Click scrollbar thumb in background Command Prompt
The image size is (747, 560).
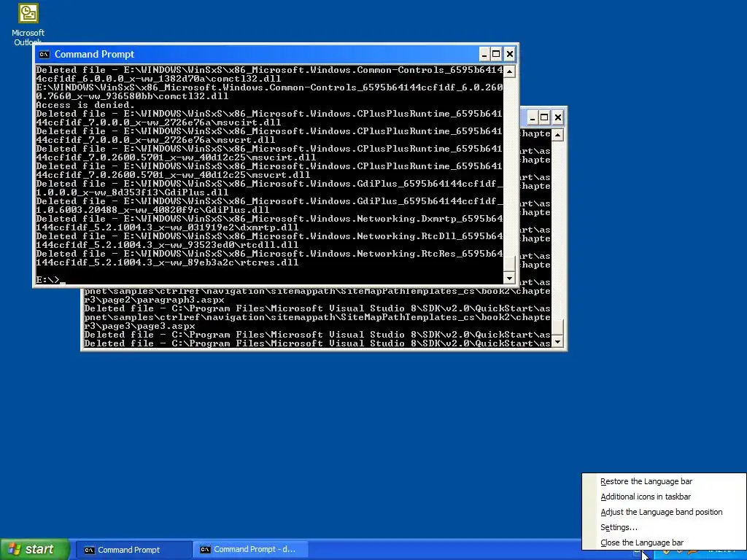click(557, 327)
